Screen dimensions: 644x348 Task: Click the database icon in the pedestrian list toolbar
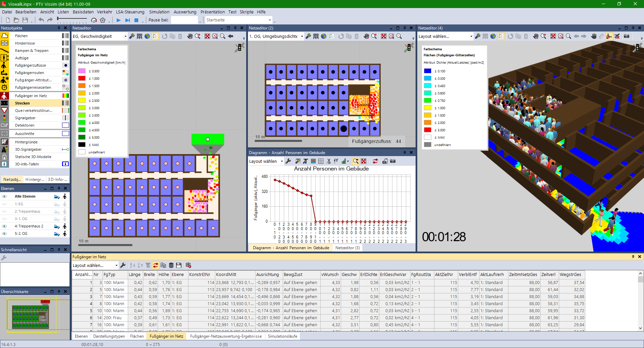171,265
